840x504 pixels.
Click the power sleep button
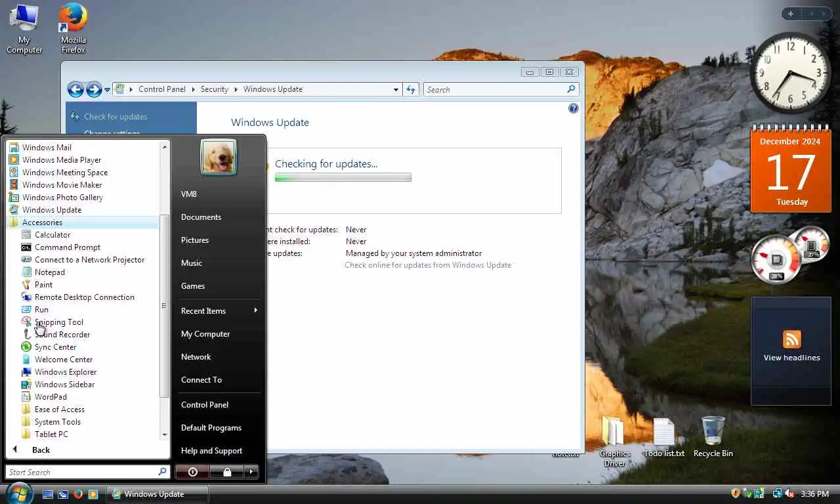(x=193, y=472)
